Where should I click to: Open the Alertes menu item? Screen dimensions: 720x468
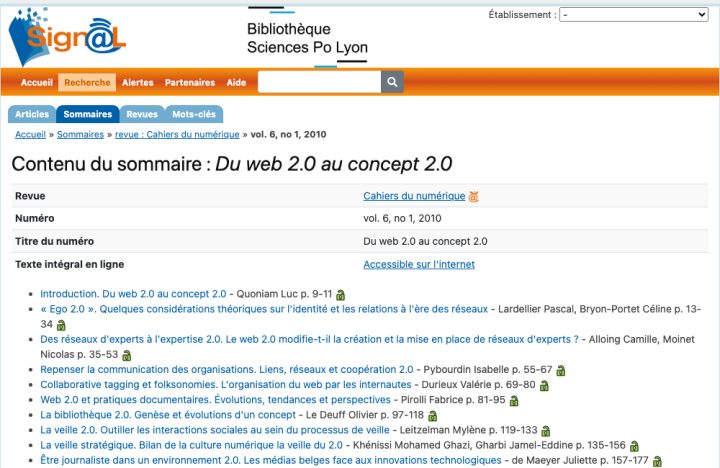pyautogui.click(x=138, y=83)
